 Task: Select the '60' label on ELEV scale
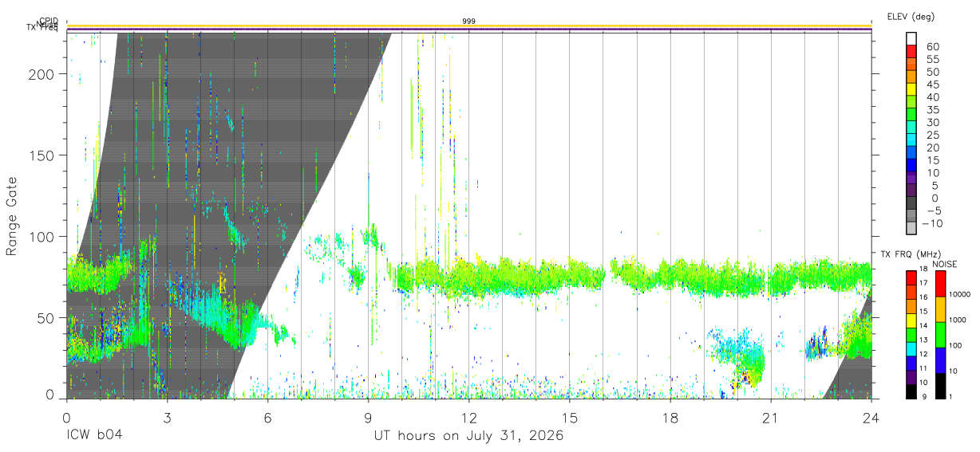[x=933, y=47]
